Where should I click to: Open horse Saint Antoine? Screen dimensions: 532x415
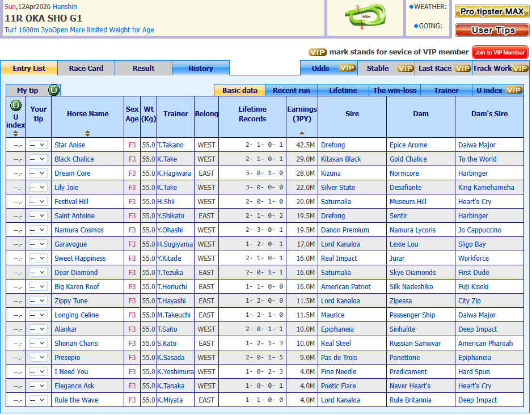click(75, 215)
